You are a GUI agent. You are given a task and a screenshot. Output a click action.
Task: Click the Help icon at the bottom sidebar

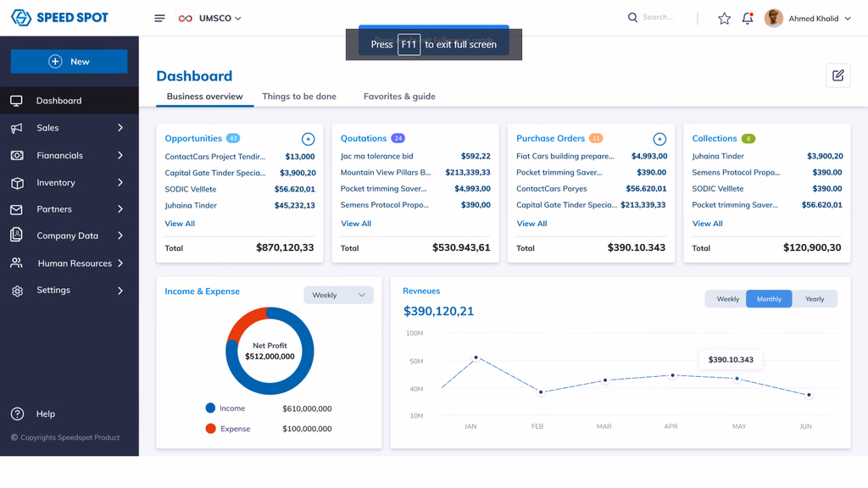coord(18,413)
